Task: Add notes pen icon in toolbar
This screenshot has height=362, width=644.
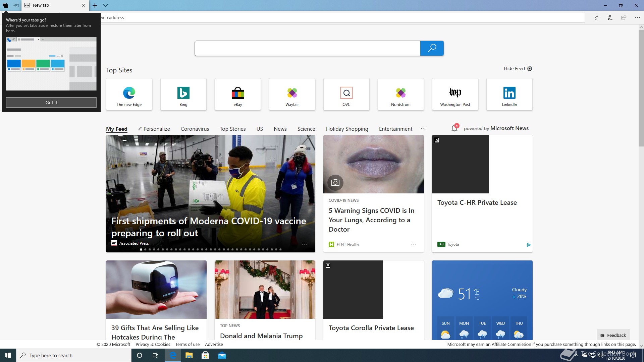Action: pyautogui.click(x=610, y=17)
